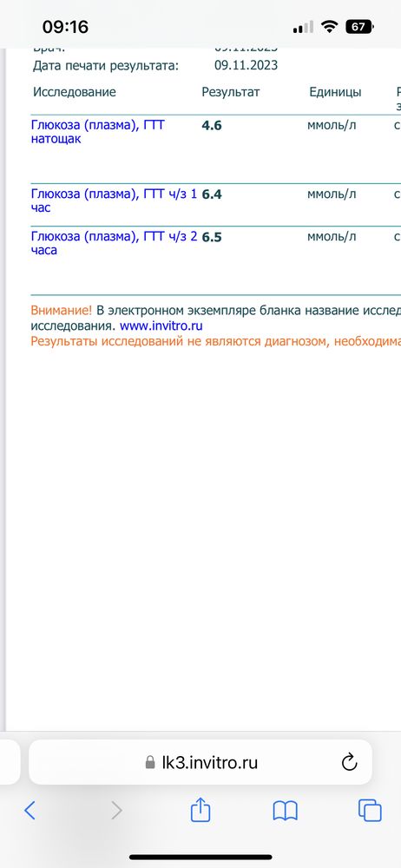Tap the Единицы column header
The width and height of the screenshot is (401, 868).
pyautogui.click(x=335, y=92)
